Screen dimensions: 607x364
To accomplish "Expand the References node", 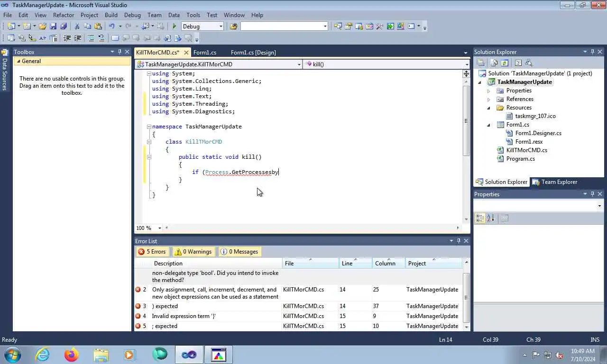I will tap(488, 99).
